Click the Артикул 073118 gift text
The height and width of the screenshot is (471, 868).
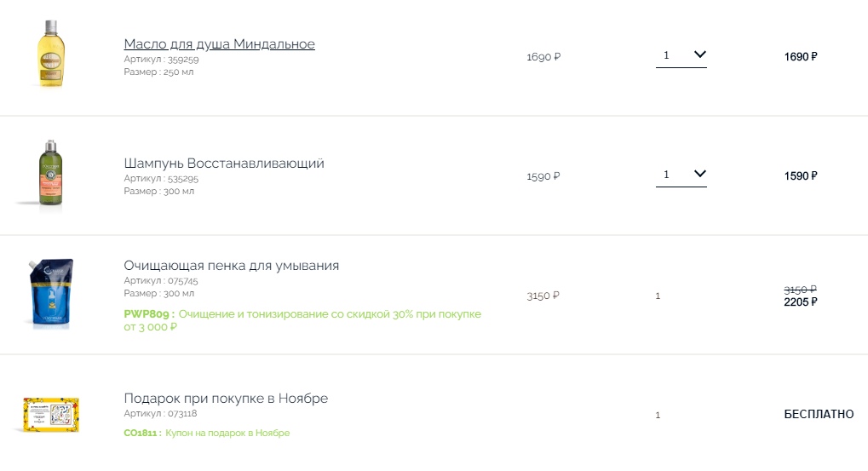160,414
